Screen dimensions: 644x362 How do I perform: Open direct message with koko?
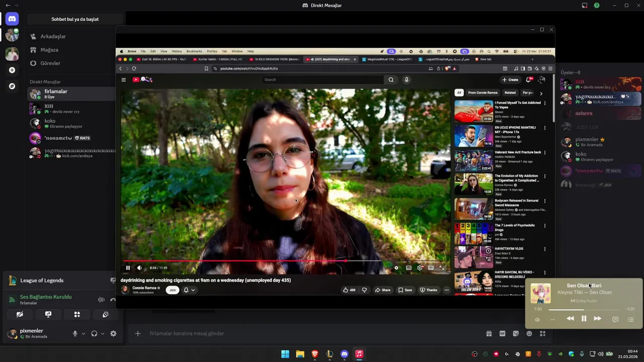coord(71,123)
